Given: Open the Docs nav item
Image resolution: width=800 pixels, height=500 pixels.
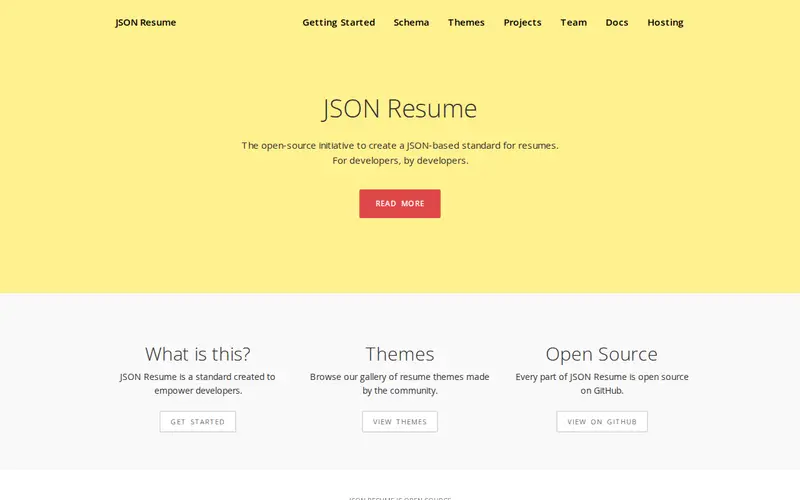Looking at the screenshot, I should pos(617,22).
